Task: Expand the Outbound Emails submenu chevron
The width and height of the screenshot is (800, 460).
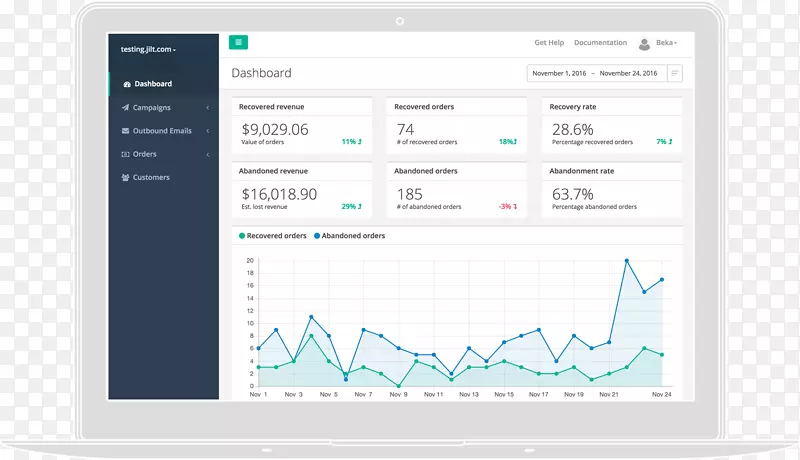Action: [208, 131]
